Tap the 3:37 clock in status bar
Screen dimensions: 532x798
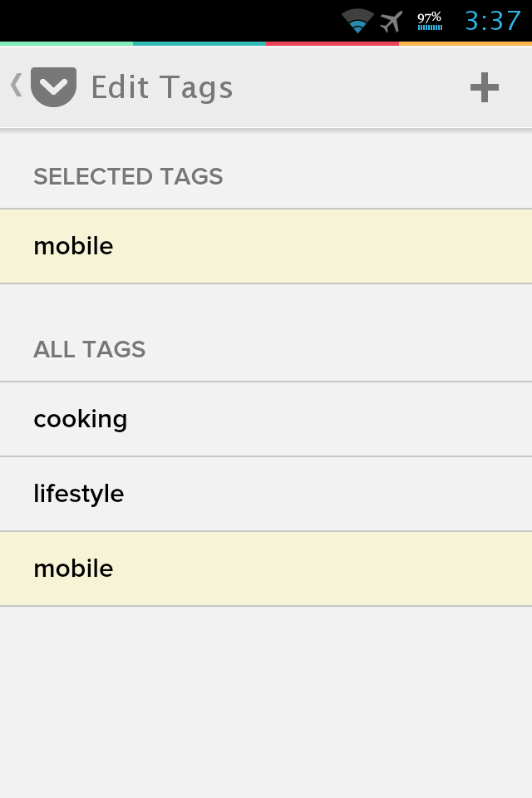(x=493, y=21)
